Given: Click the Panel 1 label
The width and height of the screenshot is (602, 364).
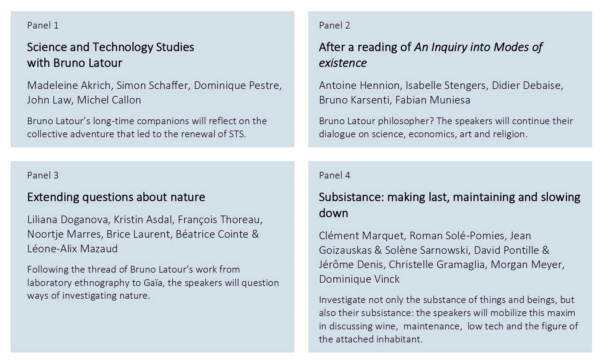Looking at the screenshot, I should (x=43, y=25).
